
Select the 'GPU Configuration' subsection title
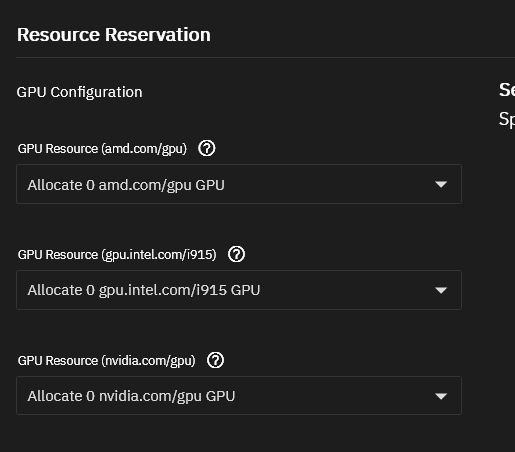point(79,92)
